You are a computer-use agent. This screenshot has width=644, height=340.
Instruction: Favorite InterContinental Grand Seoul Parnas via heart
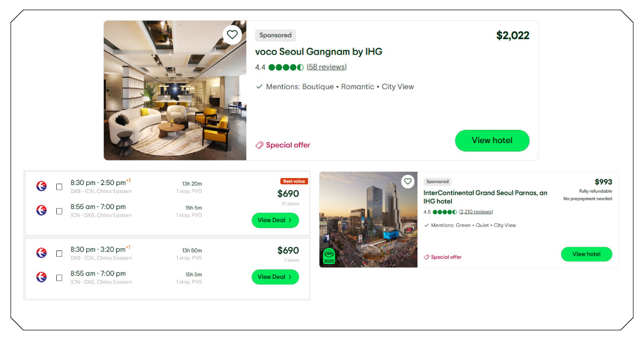point(408,181)
